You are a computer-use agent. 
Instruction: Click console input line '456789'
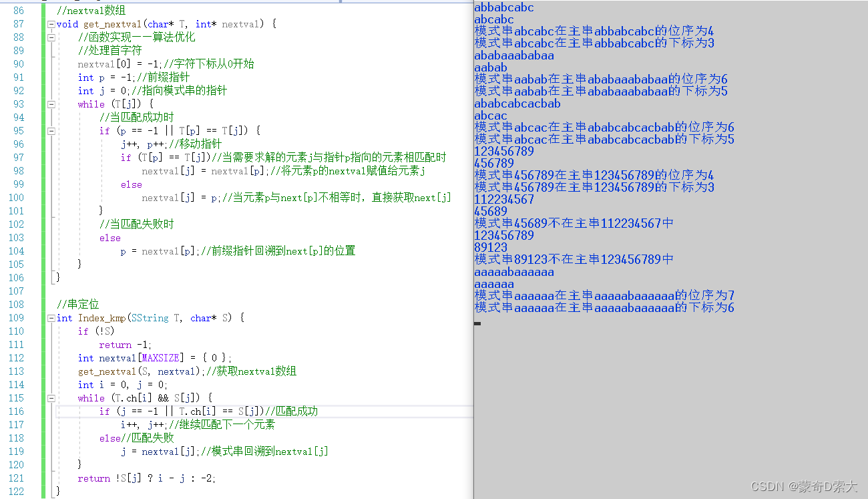pyautogui.click(x=494, y=164)
